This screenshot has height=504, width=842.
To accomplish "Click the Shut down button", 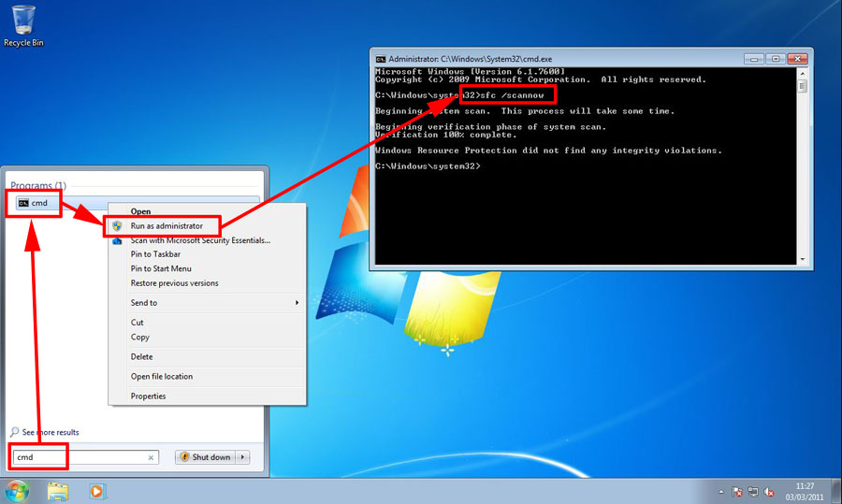I will tap(206, 456).
